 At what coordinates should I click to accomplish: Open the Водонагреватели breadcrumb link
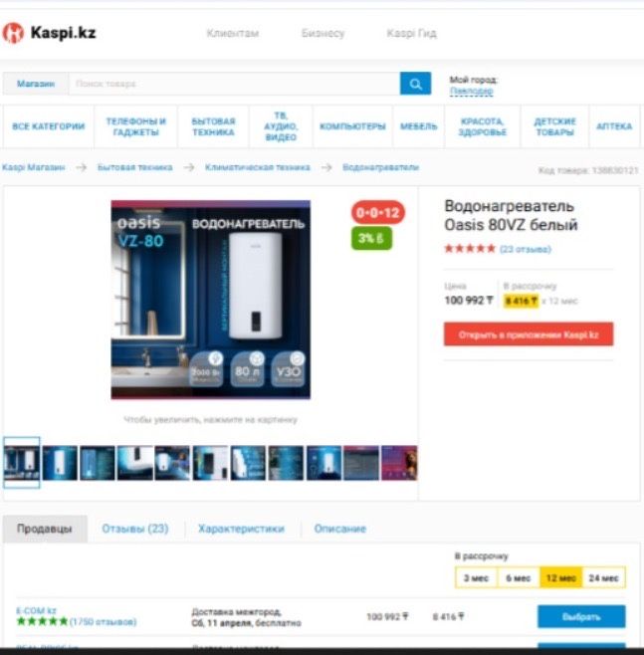coord(380,167)
